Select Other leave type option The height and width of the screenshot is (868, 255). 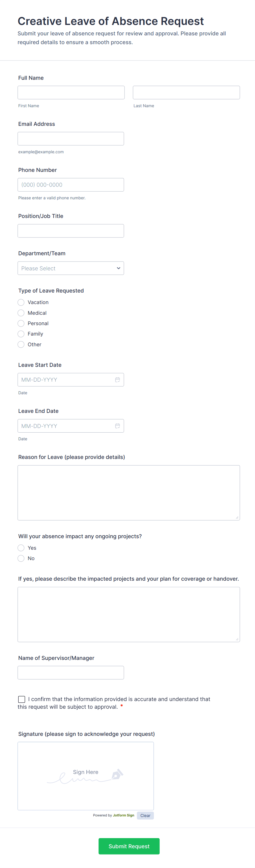[x=21, y=344]
